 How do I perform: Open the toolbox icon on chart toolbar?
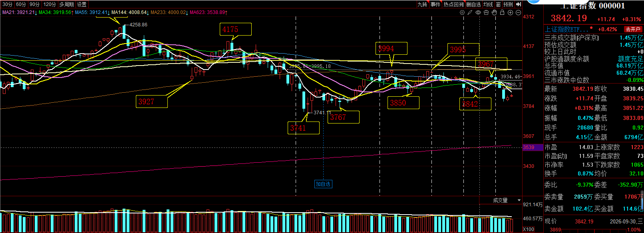click(486, 12)
